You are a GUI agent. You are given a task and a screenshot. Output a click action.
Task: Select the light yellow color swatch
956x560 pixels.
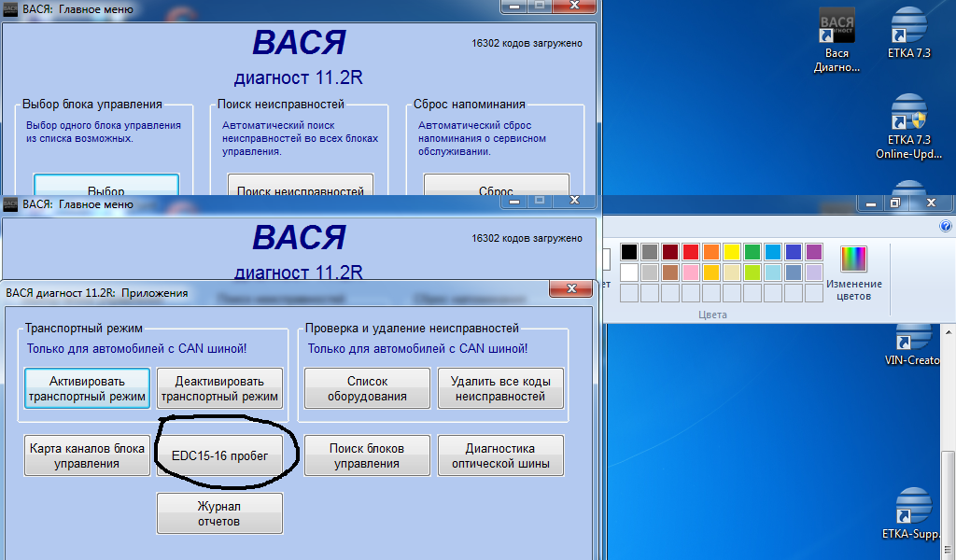[732, 273]
